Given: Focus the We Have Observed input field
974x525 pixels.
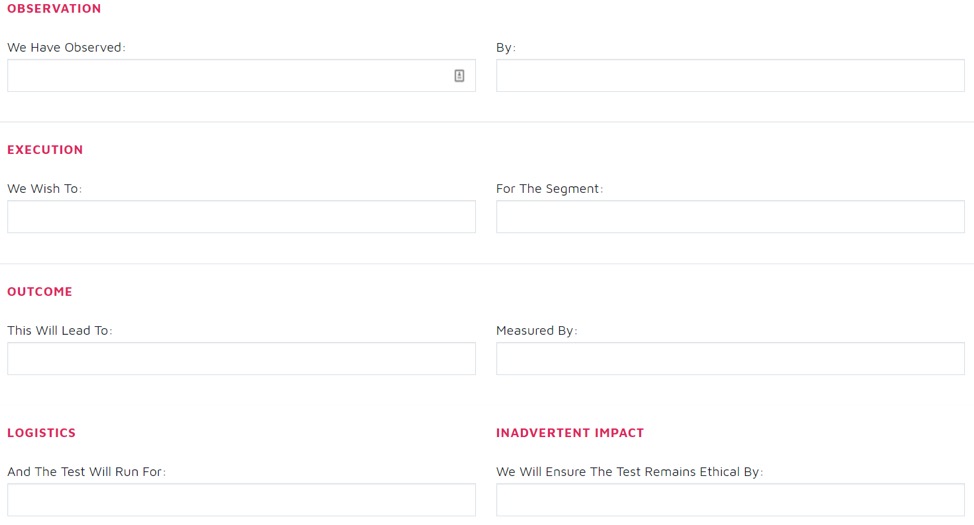Looking at the screenshot, I should [x=242, y=76].
